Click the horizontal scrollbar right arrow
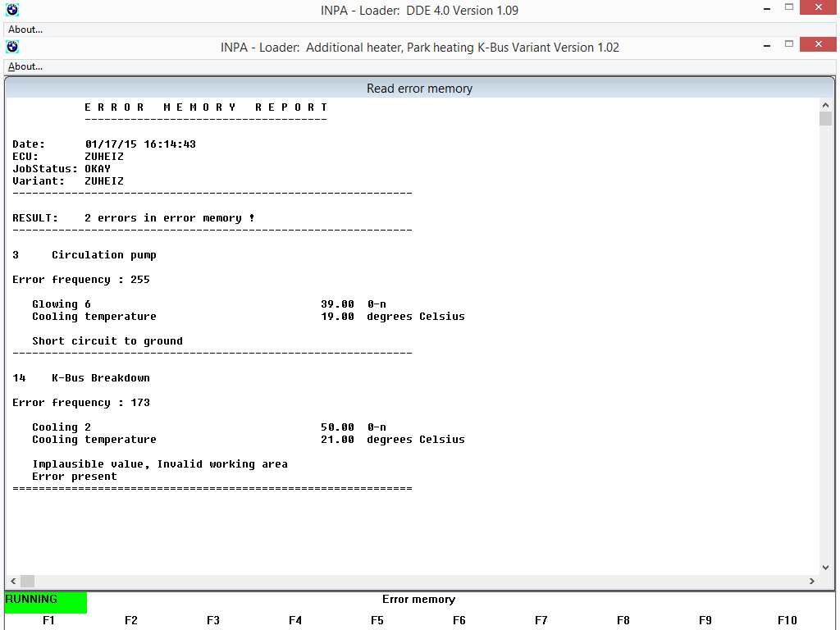840x630 pixels. (x=812, y=581)
